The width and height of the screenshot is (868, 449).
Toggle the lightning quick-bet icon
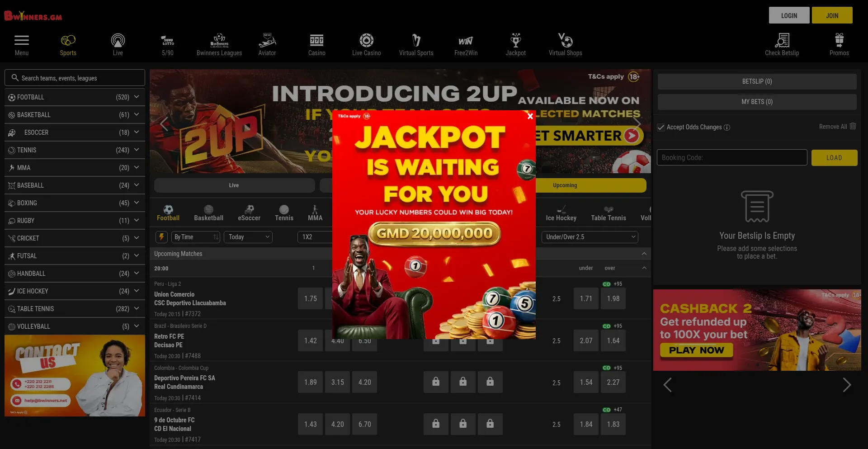161,237
